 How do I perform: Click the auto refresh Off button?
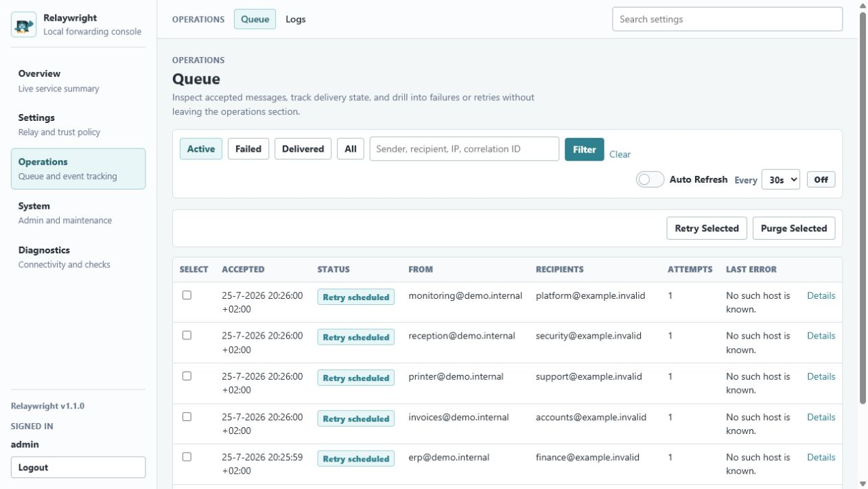(821, 179)
